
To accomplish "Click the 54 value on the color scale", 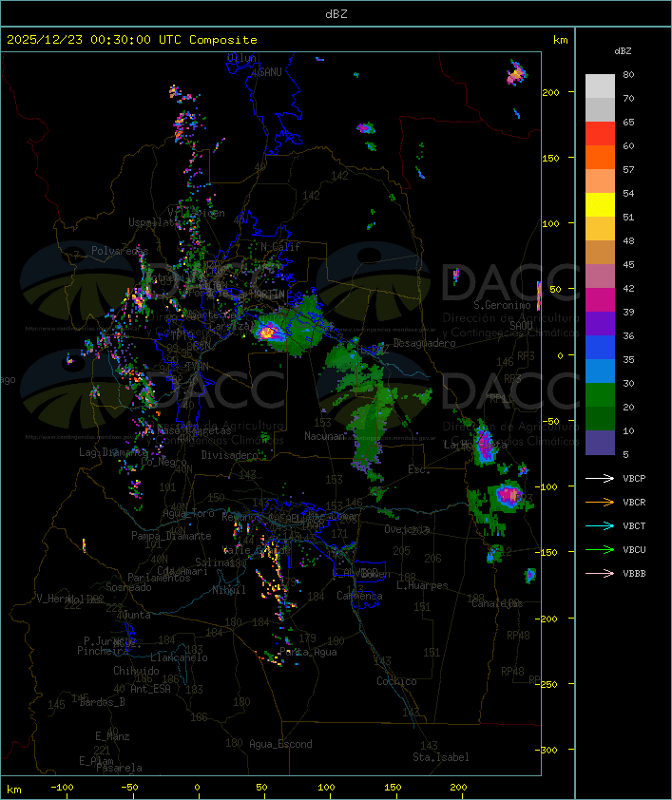I will pos(628,194).
